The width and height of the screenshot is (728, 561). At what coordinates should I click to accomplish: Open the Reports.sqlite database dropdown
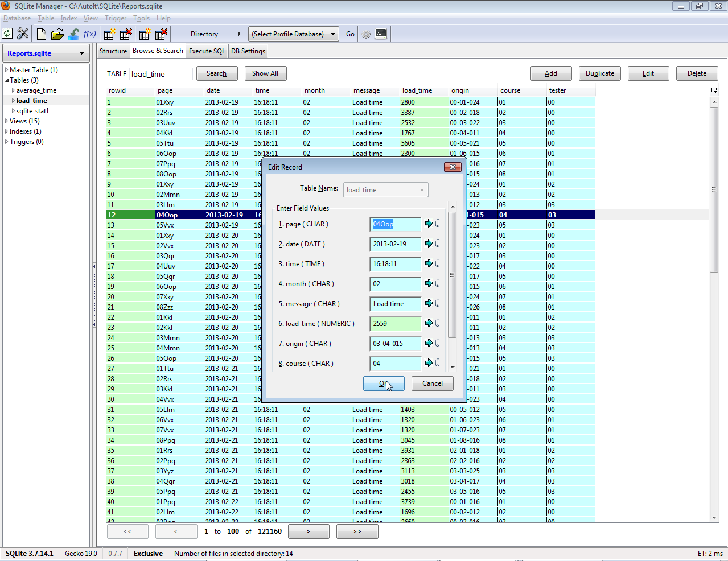point(46,53)
